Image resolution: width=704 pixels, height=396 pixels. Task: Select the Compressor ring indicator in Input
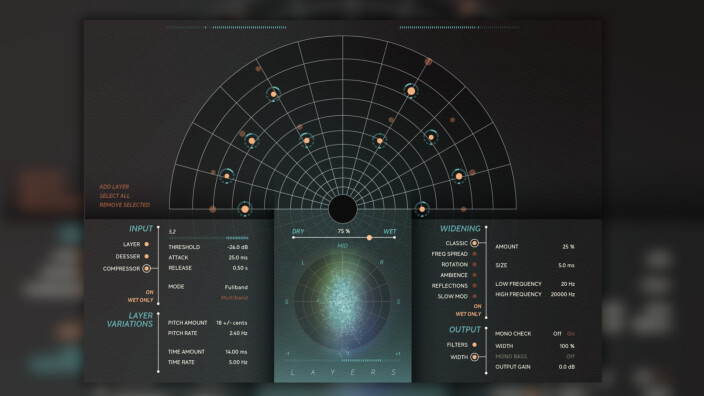click(146, 268)
